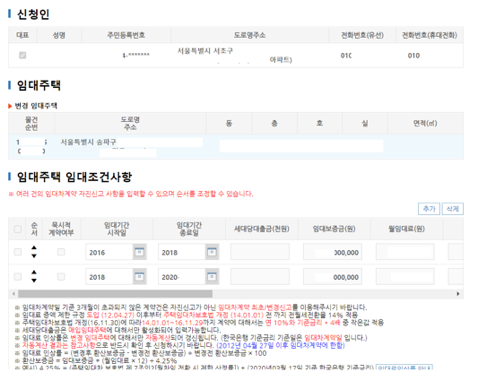Click the 임대기간 시작일 column header

[117, 229]
